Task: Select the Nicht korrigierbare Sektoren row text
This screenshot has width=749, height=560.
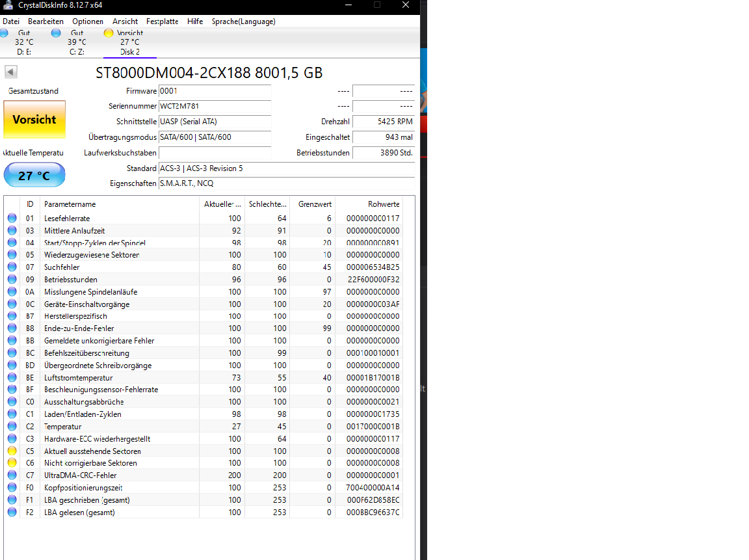Action: 91,463
